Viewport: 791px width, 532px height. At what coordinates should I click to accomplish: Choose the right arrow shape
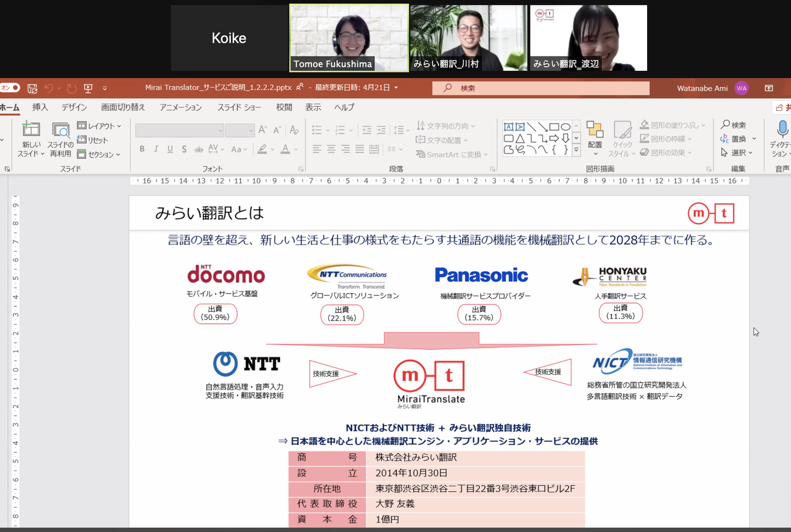[x=554, y=138]
